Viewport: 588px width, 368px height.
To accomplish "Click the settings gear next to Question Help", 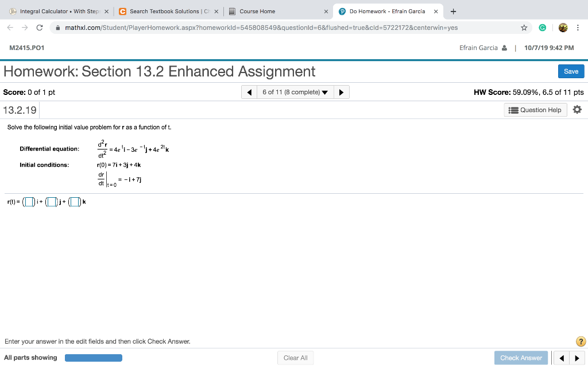I will pyautogui.click(x=577, y=109).
